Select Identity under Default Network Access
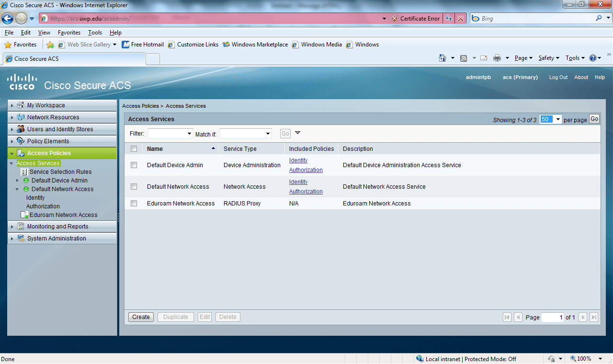 pos(35,198)
